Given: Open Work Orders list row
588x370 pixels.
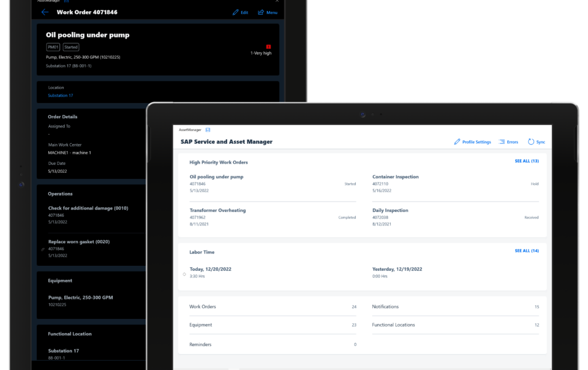Looking at the screenshot, I should click(273, 307).
